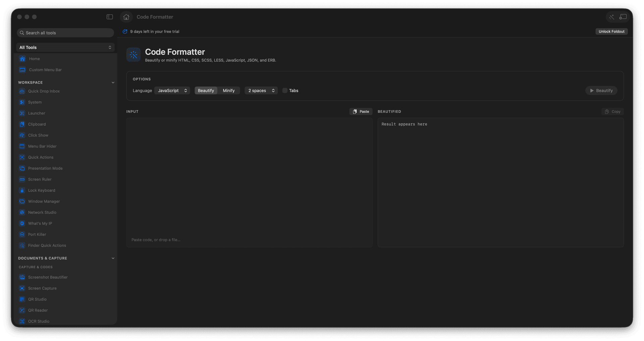Open the Quick Actions tool
This screenshot has height=341, width=644.
65,157
